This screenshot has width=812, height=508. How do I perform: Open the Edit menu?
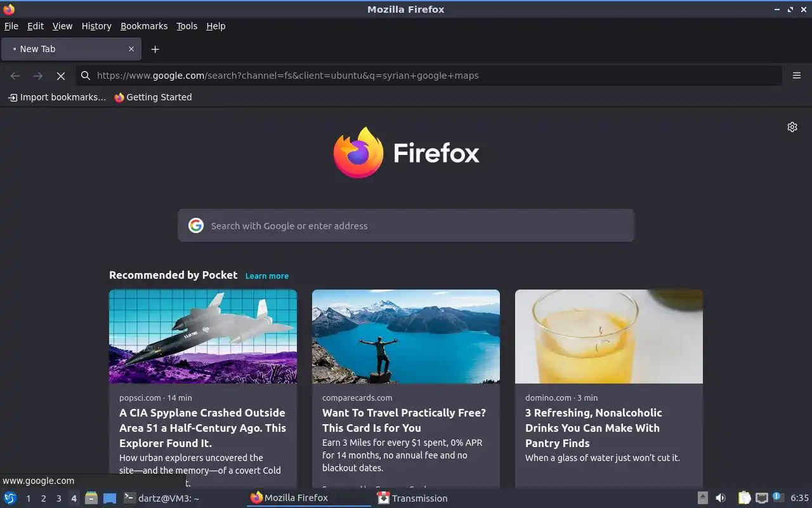click(x=36, y=26)
